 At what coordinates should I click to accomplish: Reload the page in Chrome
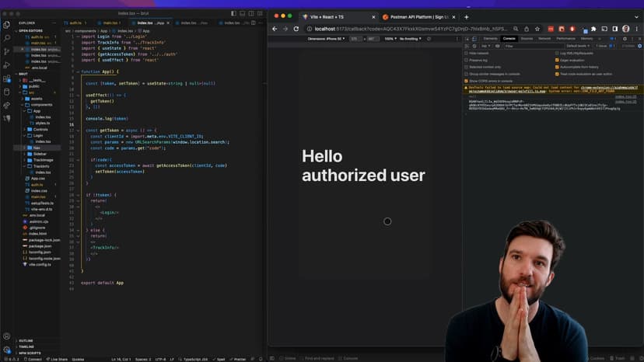click(x=296, y=29)
